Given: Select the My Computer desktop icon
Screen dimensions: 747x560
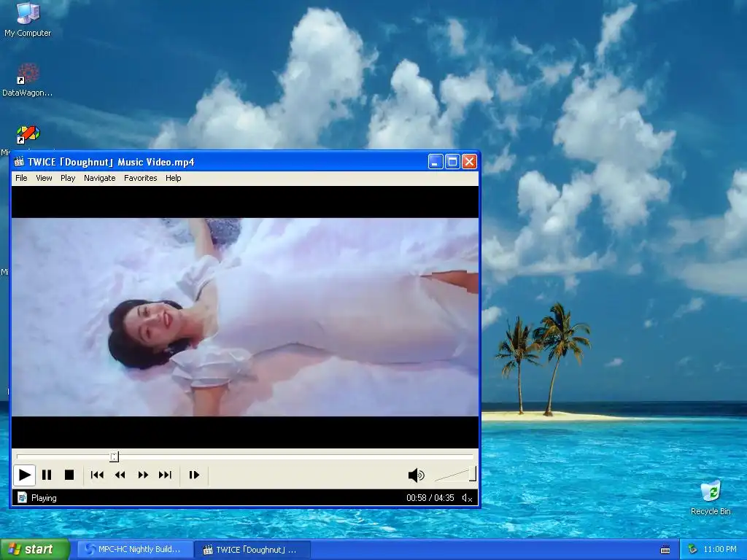Looking at the screenshot, I should 28,20.
